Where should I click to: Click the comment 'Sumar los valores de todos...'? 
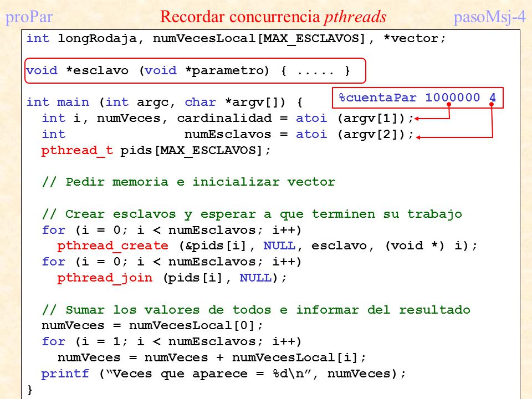256,310
